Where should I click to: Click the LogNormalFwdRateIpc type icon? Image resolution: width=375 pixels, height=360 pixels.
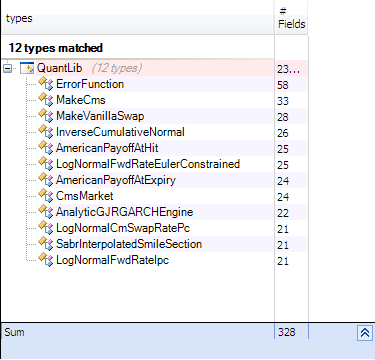[x=46, y=260]
